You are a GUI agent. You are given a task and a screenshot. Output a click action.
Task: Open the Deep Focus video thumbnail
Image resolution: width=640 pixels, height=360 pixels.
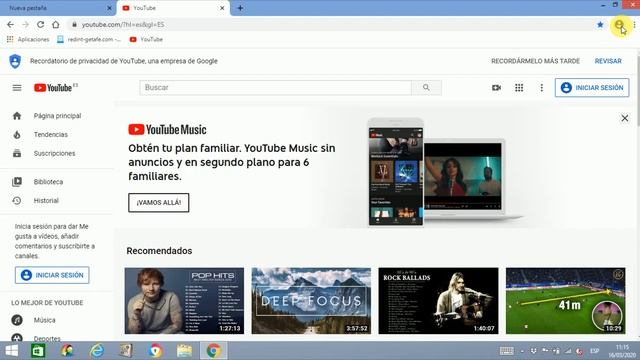[311, 301]
